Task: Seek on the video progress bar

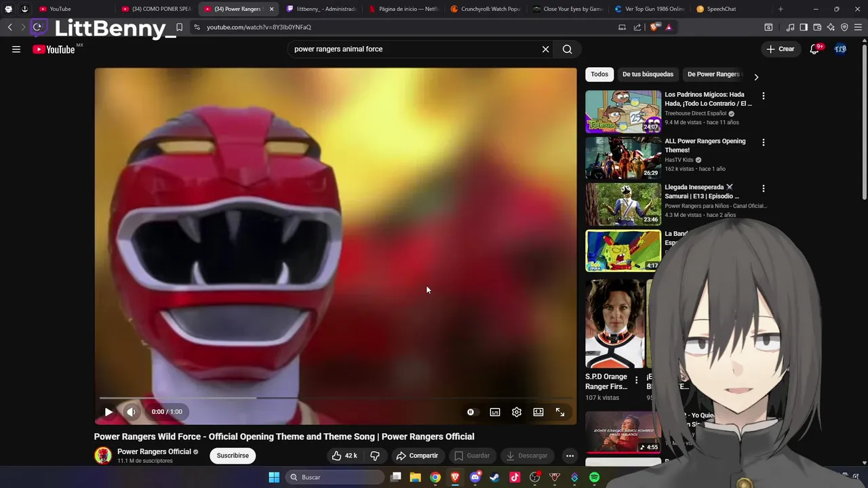Action: pyautogui.click(x=336, y=398)
